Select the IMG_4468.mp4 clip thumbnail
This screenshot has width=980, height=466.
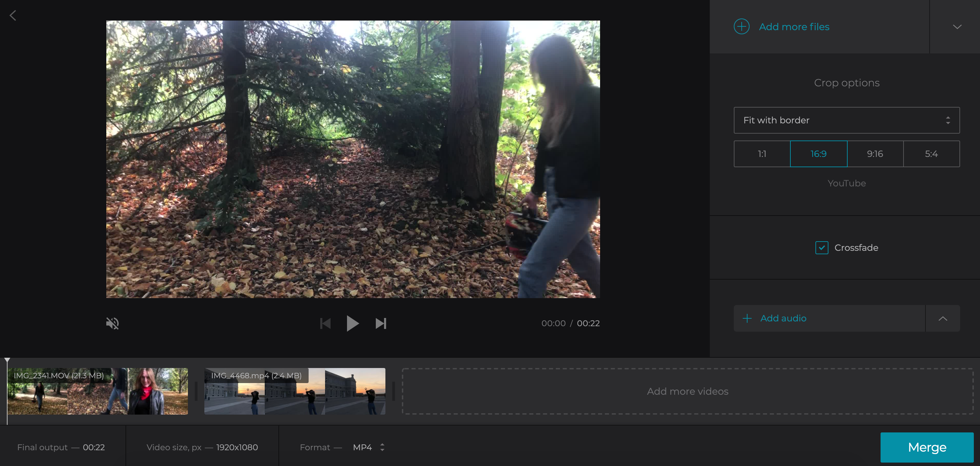(x=295, y=391)
